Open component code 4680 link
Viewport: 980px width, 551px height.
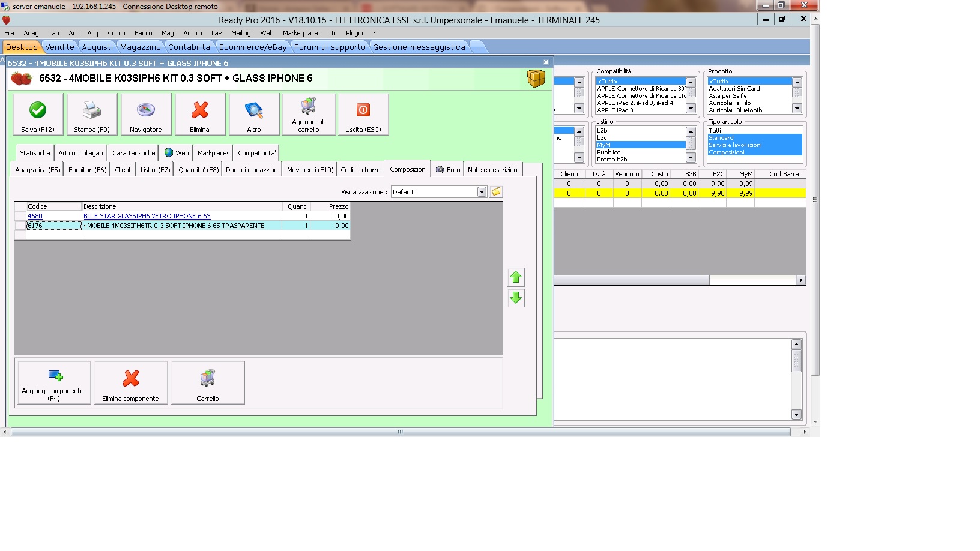(35, 216)
